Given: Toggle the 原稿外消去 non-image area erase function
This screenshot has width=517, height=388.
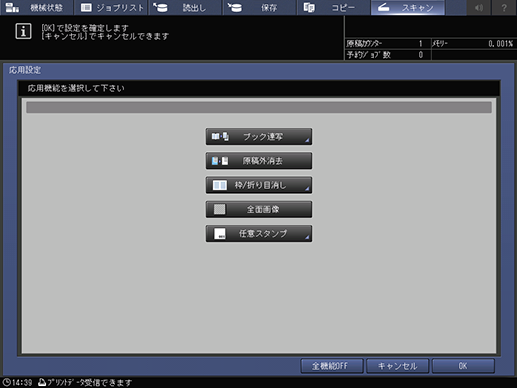Looking at the screenshot, I should click(259, 161).
